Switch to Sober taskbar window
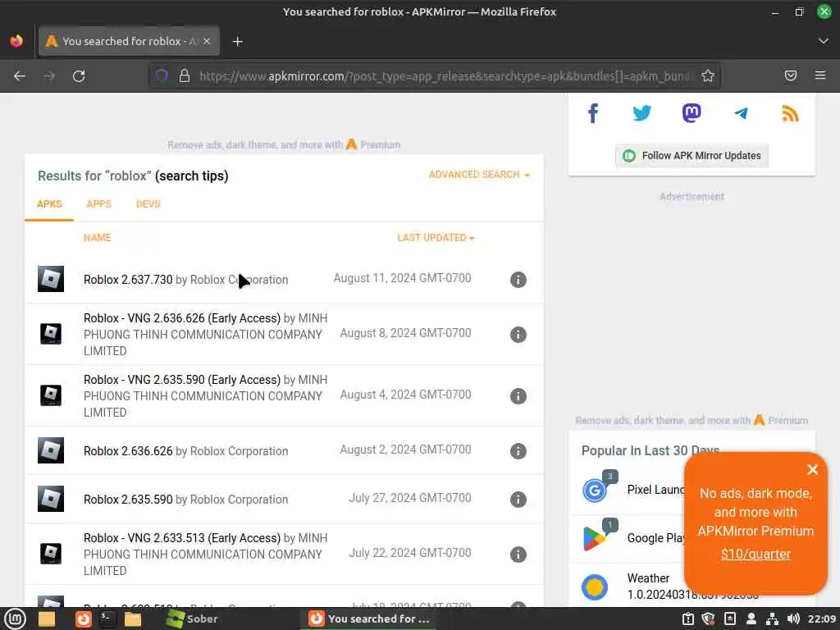 pyautogui.click(x=192, y=619)
